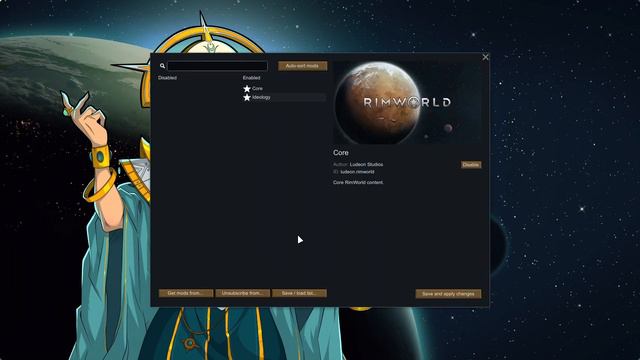Click the Core mod title in the details panel
The image size is (640, 360).
[341, 153]
